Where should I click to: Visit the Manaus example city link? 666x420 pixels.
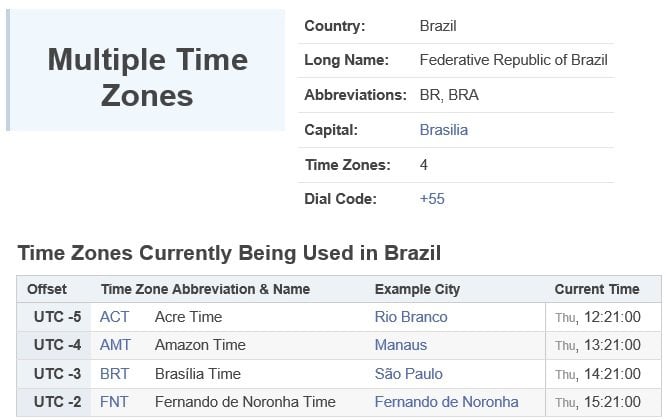tap(401, 345)
